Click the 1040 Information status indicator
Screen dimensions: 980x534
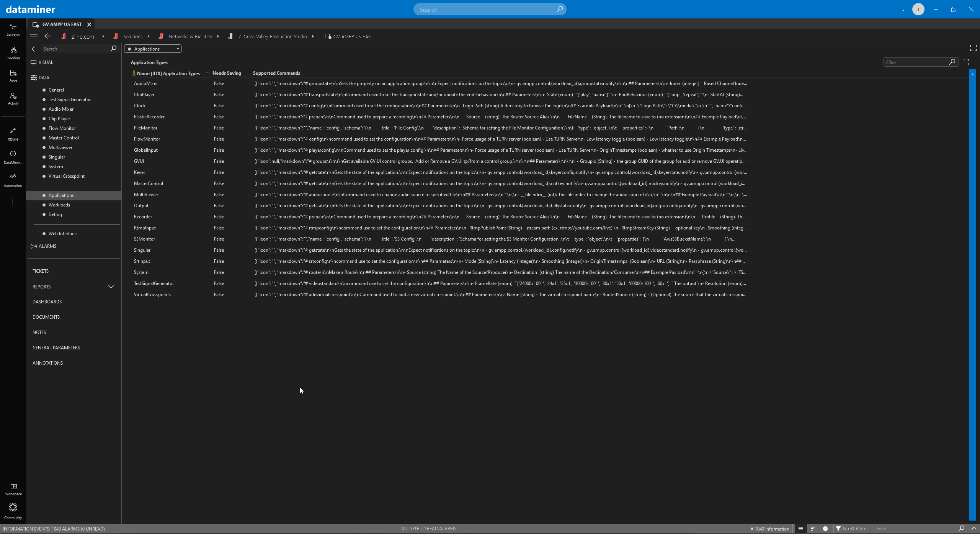[x=770, y=529]
